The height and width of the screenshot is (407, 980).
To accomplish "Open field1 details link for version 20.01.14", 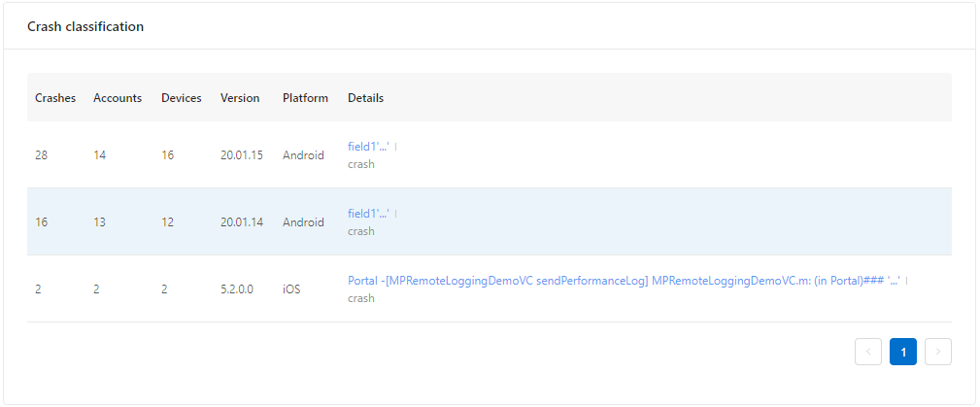I will [x=368, y=214].
